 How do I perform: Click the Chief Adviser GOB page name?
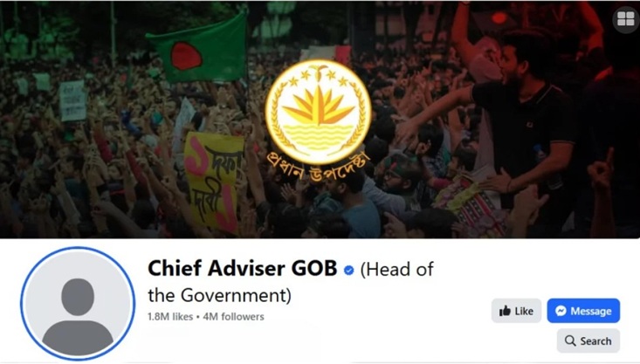click(243, 269)
